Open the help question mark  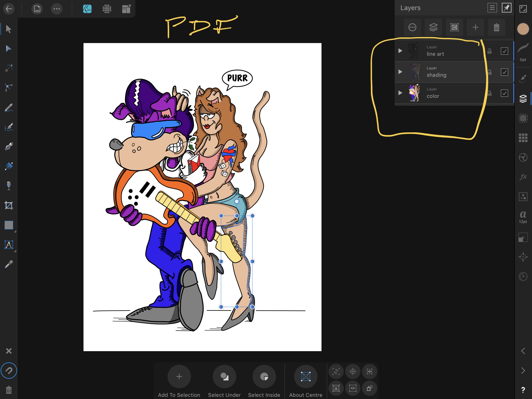pyautogui.click(x=523, y=390)
